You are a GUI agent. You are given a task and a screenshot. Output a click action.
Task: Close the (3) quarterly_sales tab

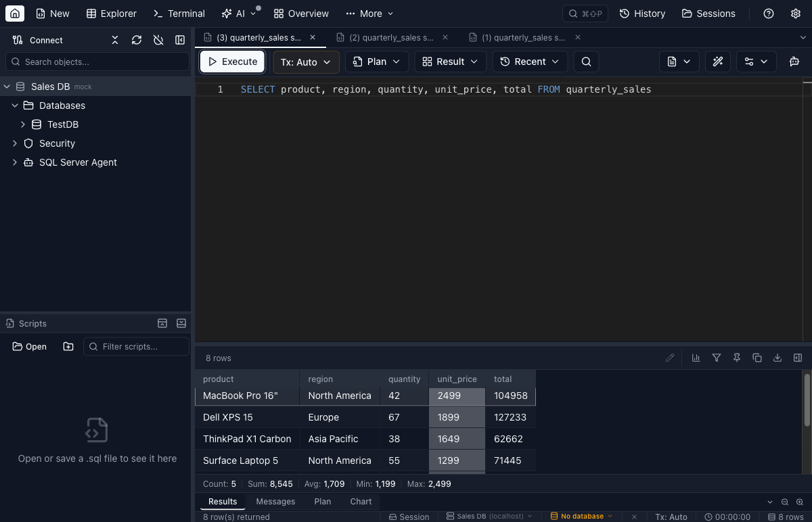[x=313, y=38]
